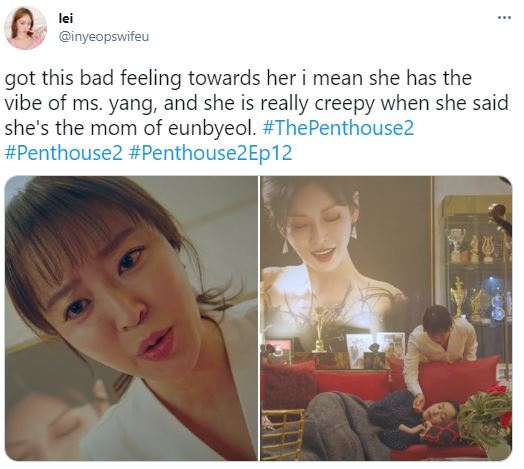Image resolution: width=524 pixels, height=469 pixels.
Task: Open the three-dot more options menu
Action: [x=504, y=17]
